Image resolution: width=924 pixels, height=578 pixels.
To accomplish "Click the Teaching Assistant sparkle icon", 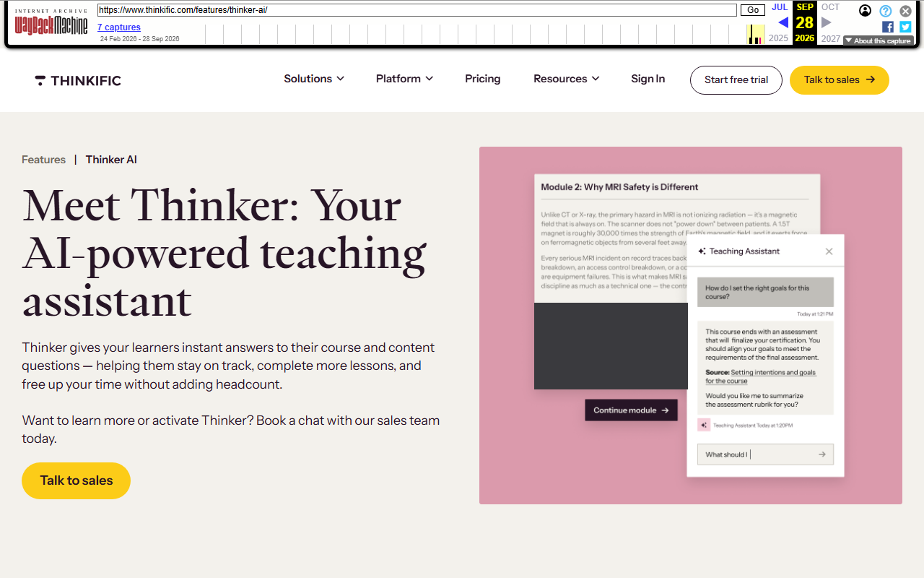I will tap(702, 251).
